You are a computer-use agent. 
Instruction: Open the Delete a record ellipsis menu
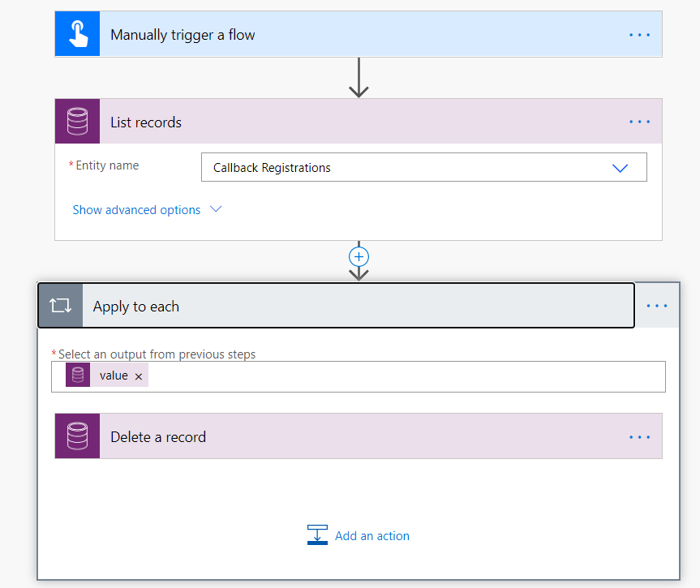click(x=639, y=437)
